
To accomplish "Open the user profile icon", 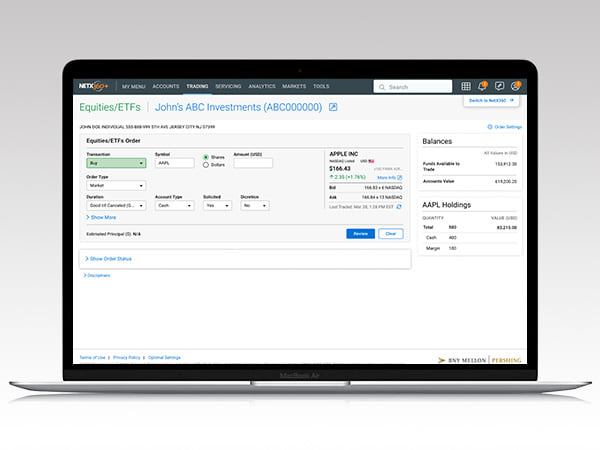I will [x=515, y=87].
